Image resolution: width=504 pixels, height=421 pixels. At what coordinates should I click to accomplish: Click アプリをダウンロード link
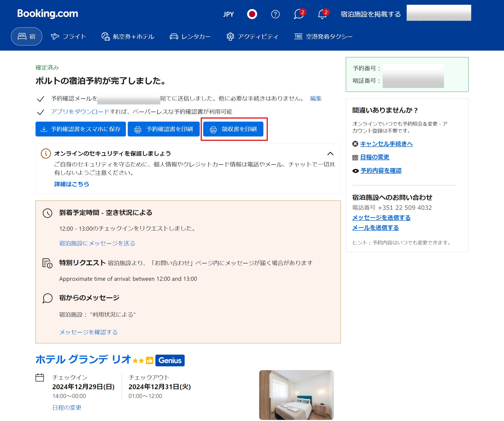80,112
